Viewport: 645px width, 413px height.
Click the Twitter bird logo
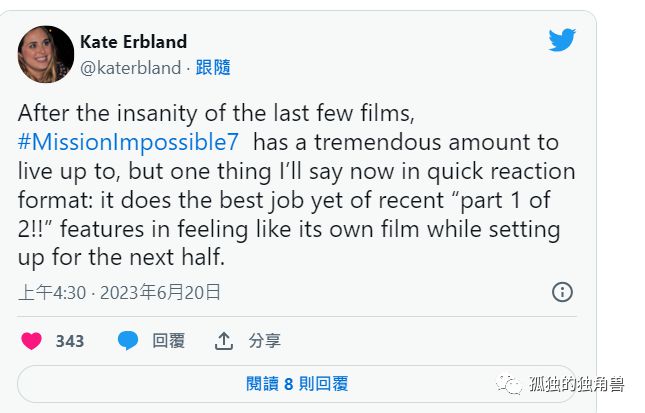tap(562, 41)
